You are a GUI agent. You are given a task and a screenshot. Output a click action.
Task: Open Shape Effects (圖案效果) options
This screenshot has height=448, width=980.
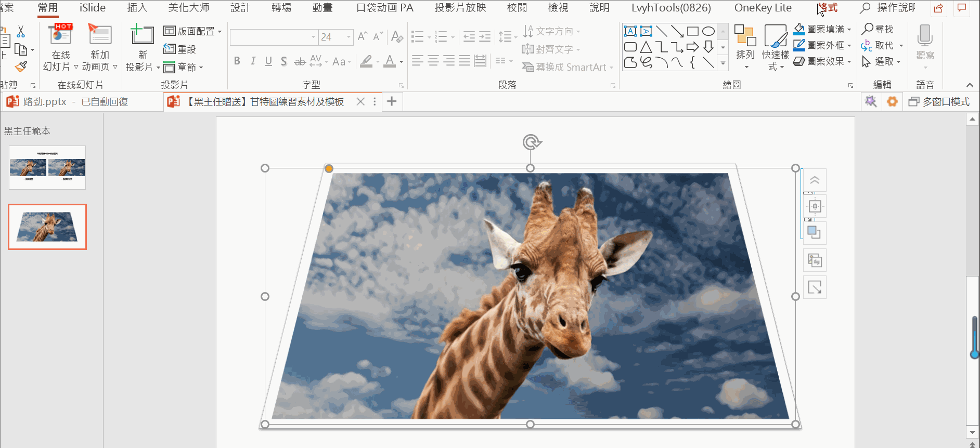coord(822,61)
